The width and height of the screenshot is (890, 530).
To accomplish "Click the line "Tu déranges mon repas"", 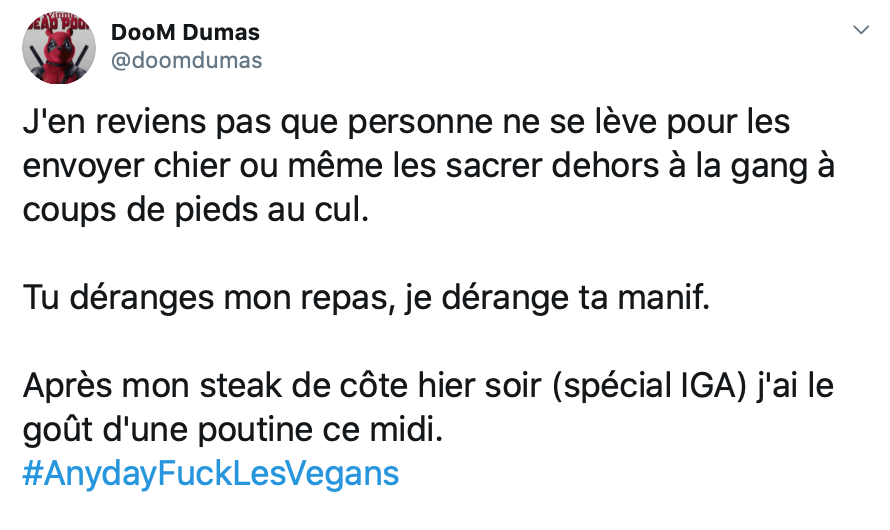I will 367,297.
